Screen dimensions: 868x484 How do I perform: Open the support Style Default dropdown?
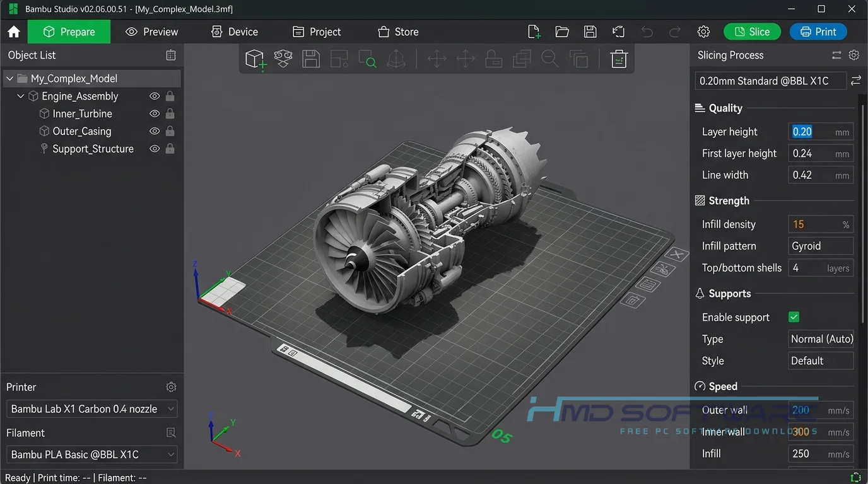tap(821, 361)
